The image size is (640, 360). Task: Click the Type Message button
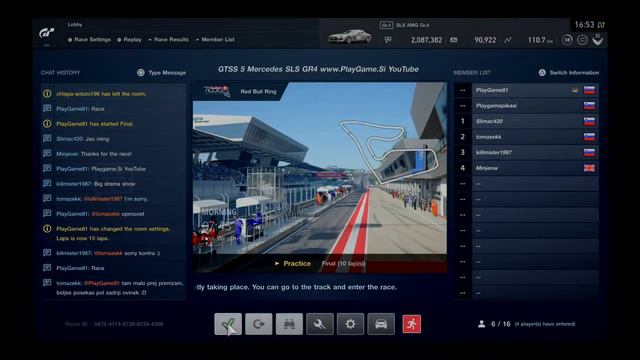coord(162,73)
